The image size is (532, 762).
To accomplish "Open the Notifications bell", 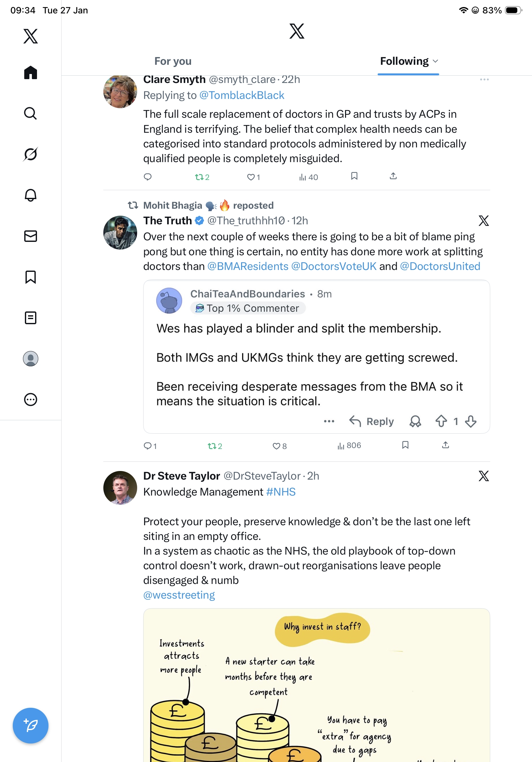I will (x=31, y=195).
